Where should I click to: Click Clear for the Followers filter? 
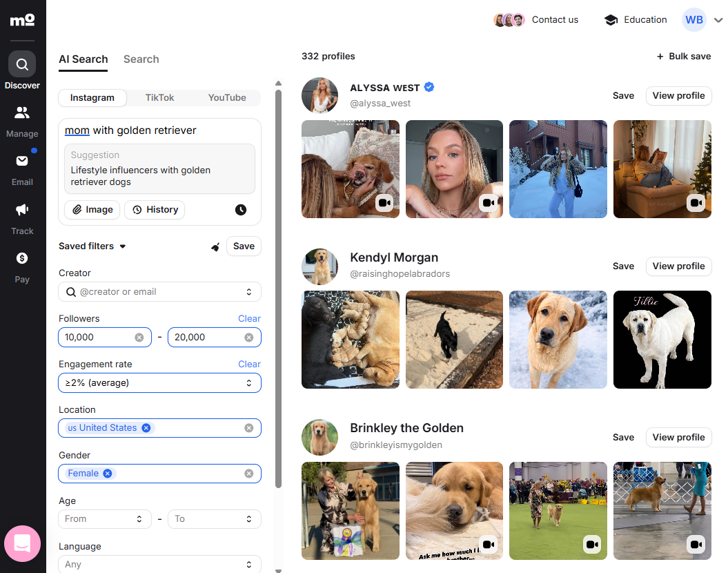(x=249, y=319)
